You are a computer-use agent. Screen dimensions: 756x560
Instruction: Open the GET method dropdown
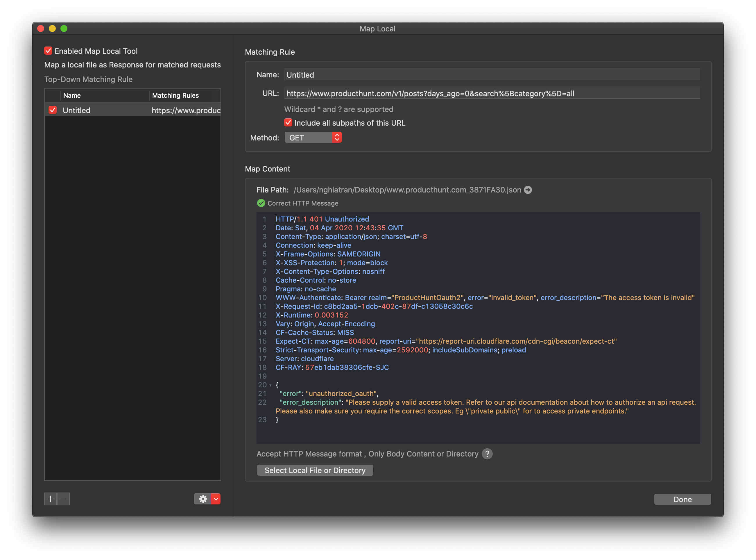pos(313,138)
